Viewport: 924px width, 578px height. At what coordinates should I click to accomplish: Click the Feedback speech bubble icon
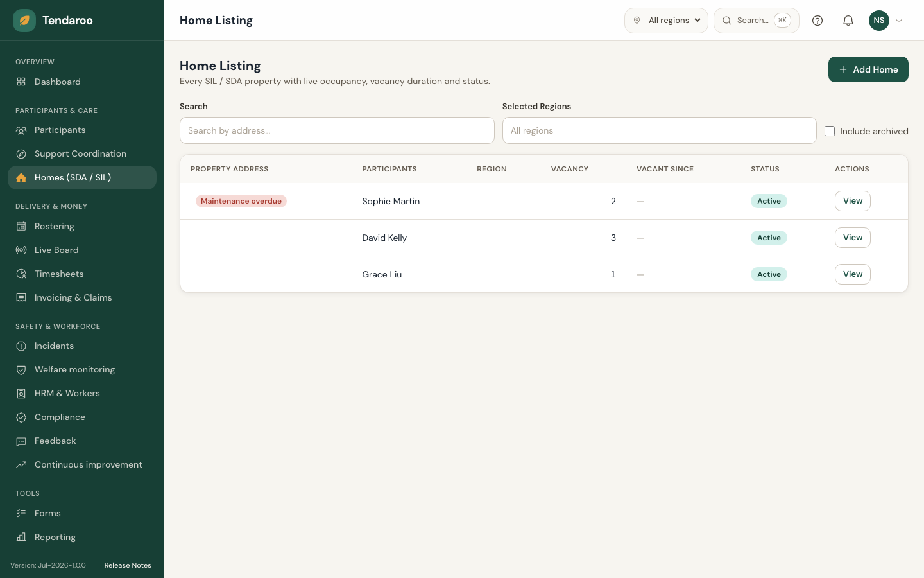coord(21,441)
